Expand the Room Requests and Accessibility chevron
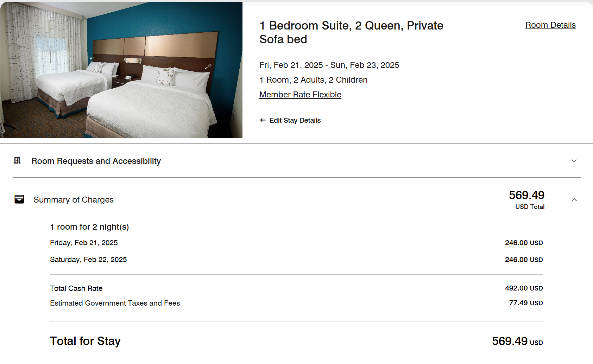This screenshot has height=364, width=593. (x=574, y=161)
